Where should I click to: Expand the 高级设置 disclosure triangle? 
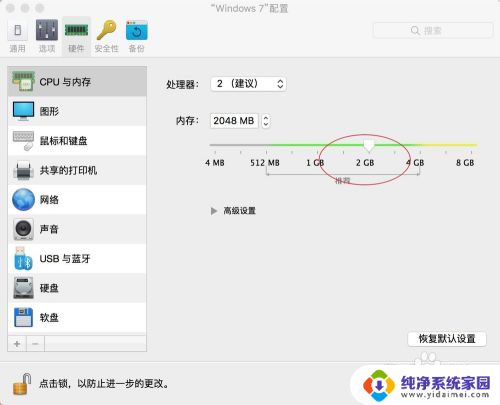214,211
